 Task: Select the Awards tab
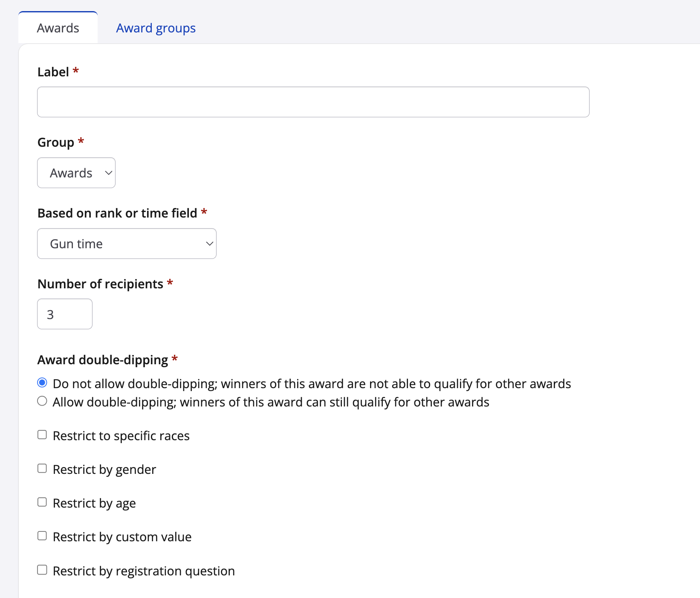[58, 28]
